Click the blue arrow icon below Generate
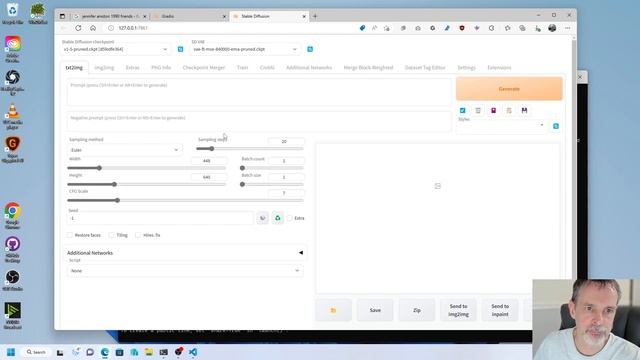 pos(462,110)
